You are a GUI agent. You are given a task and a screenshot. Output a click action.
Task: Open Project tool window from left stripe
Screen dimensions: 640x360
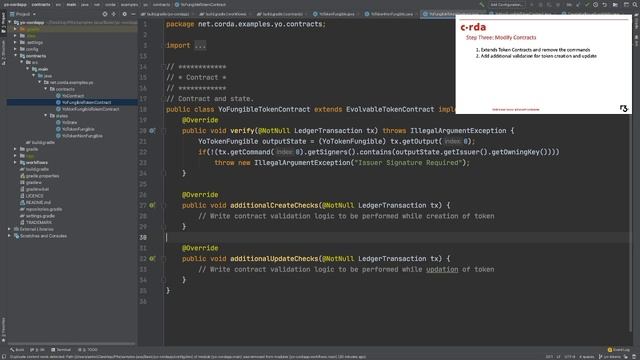click(3, 22)
